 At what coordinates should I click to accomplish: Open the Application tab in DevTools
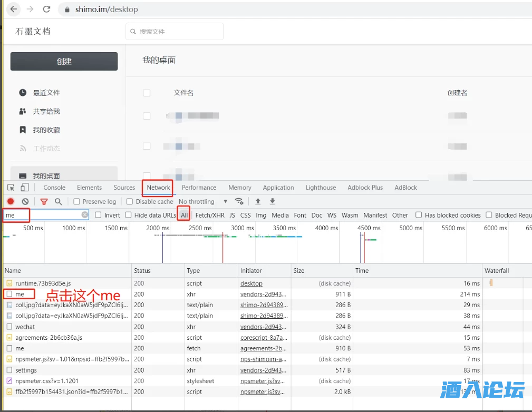click(278, 188)
